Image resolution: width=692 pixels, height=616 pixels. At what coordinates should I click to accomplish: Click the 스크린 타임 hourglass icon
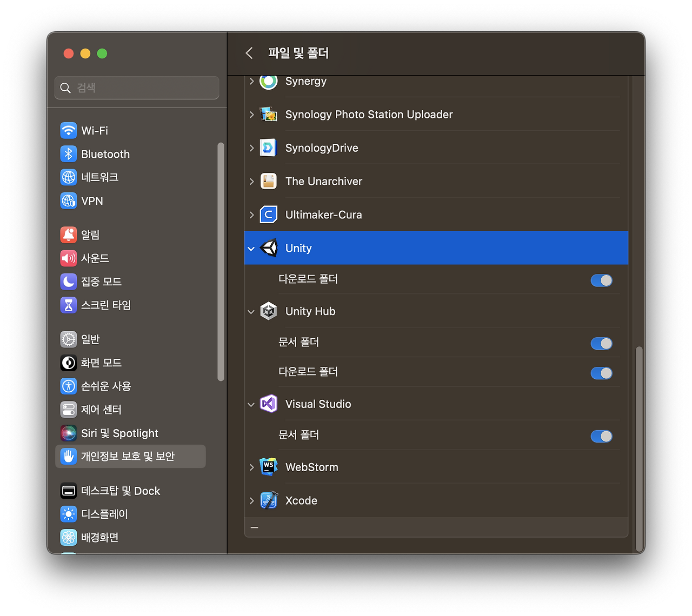pyautogui.click(x=69, y=305)
